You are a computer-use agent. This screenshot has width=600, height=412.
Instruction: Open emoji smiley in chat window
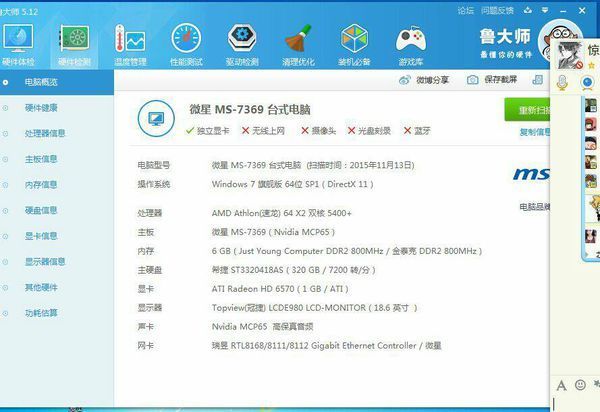point(580,384)
